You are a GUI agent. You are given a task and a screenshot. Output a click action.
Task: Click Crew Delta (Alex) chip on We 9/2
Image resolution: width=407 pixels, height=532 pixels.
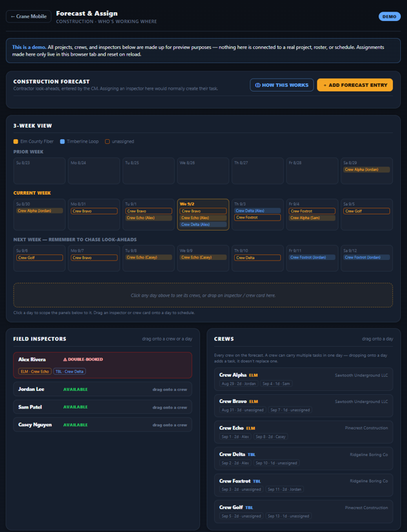coord(203,225)
